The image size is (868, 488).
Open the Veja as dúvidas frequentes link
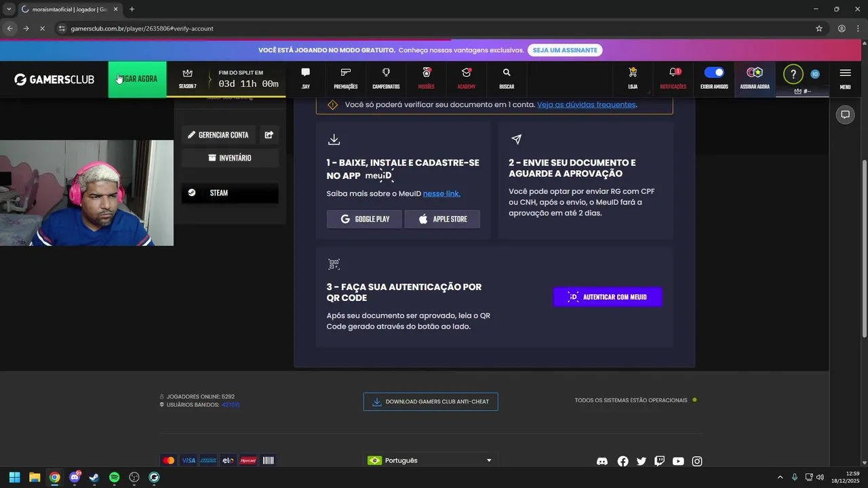pyautogui.click(x=586, y=105)
